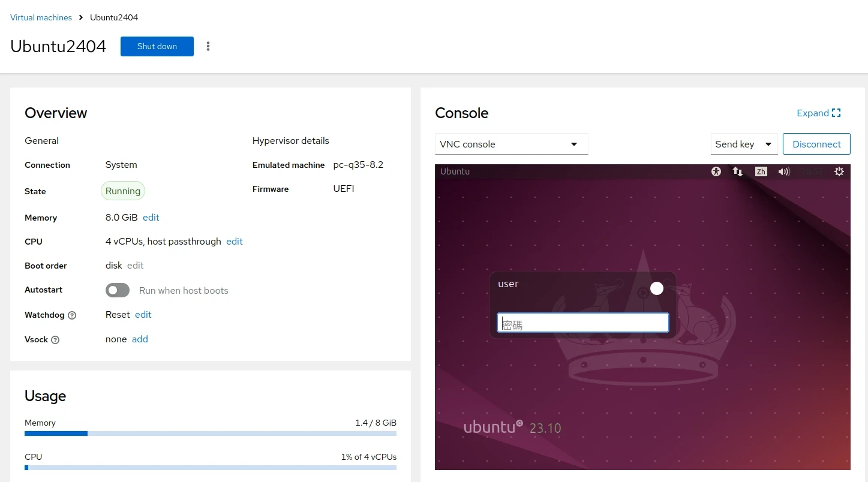Viewport: 868px width, 482px height.
Task: Click the password input field in console
Action: click(582, 323)
